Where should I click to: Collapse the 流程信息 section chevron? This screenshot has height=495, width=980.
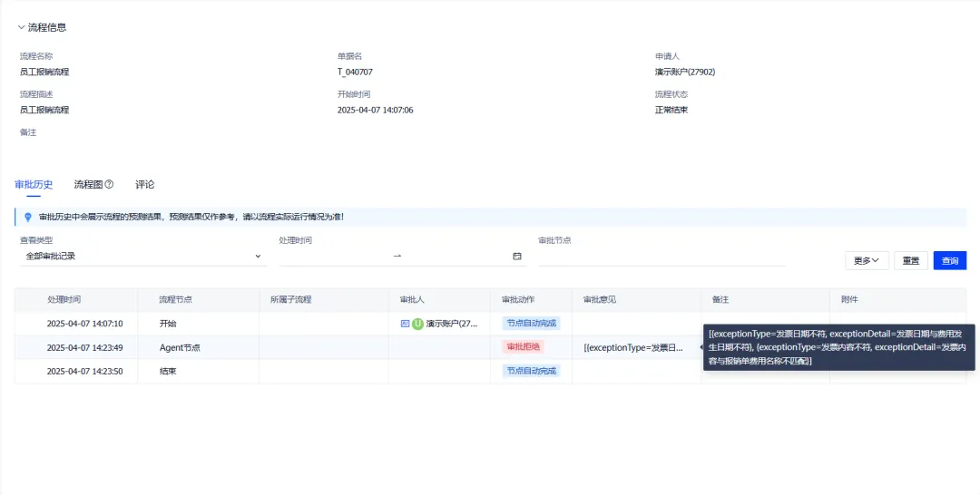coord(21,27)
